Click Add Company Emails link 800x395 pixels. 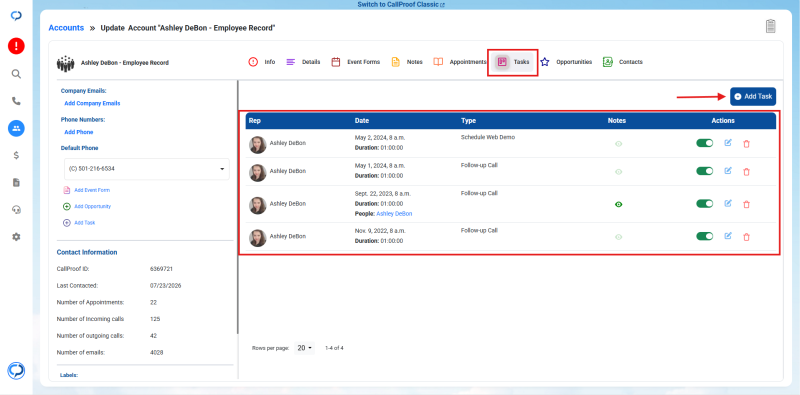pos(92,103)
